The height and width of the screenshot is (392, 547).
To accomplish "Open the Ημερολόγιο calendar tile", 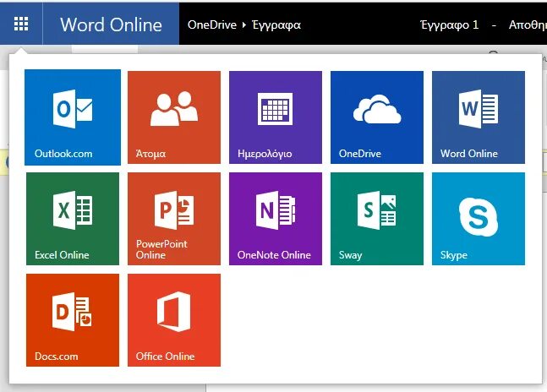I will click(x=276, y=117).
